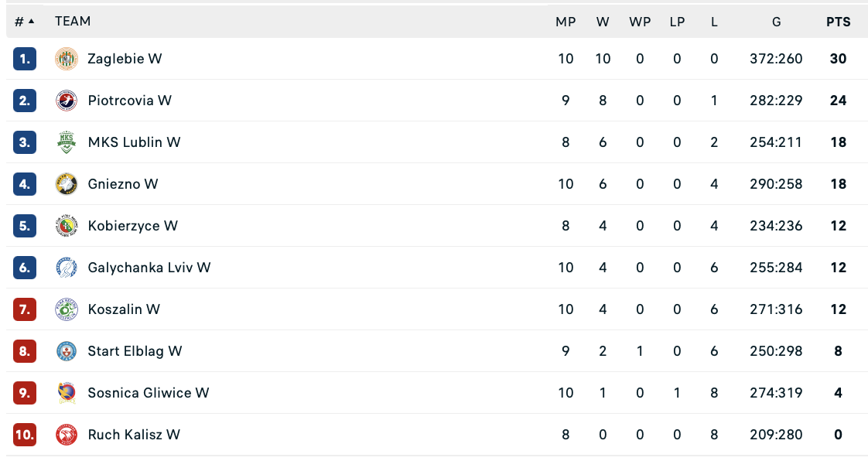Click the MKS Lublin W crest

pos(67,142)
